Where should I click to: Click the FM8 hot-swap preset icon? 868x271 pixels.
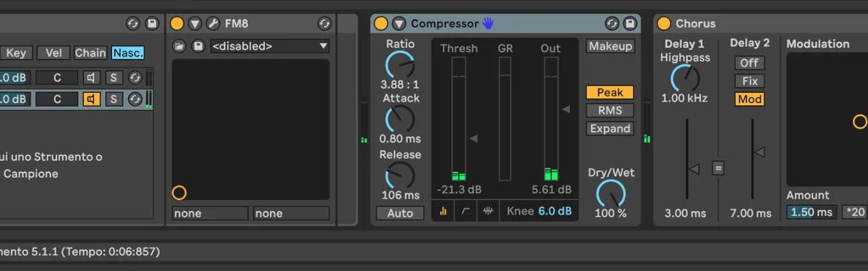pos(324,23)
